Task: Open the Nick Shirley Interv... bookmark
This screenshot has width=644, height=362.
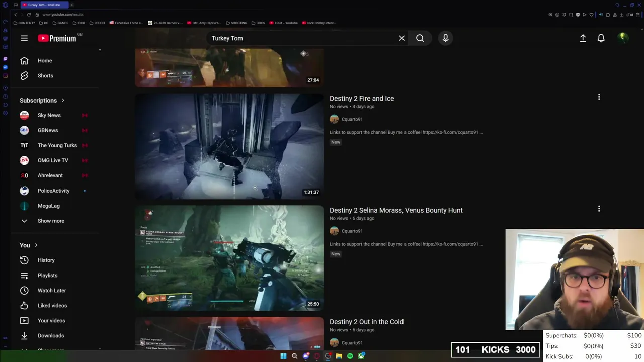Action: click(319, 23)
